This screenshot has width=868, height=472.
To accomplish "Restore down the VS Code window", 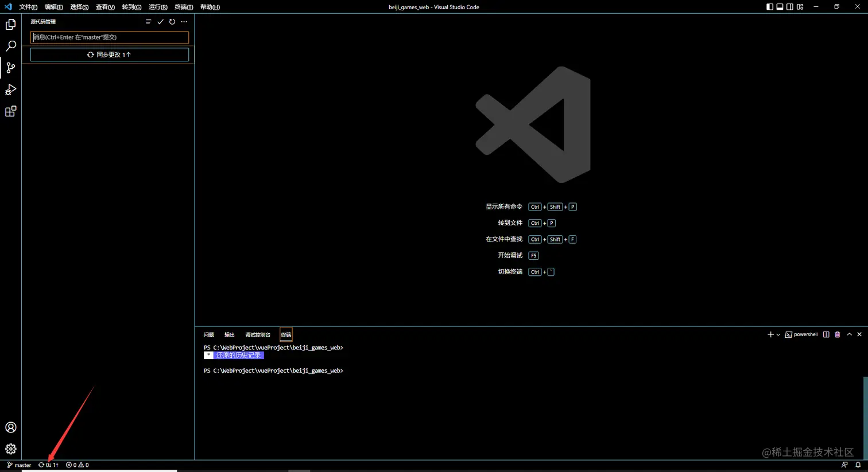I will tap(837, 7).
